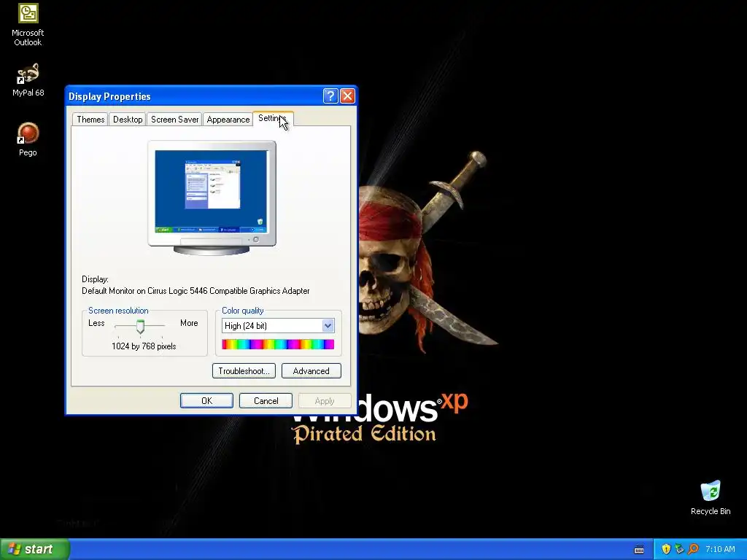Click the 'Color quality' group label
Viewport: 747px width, 560px height.
(x=242, y=311)
